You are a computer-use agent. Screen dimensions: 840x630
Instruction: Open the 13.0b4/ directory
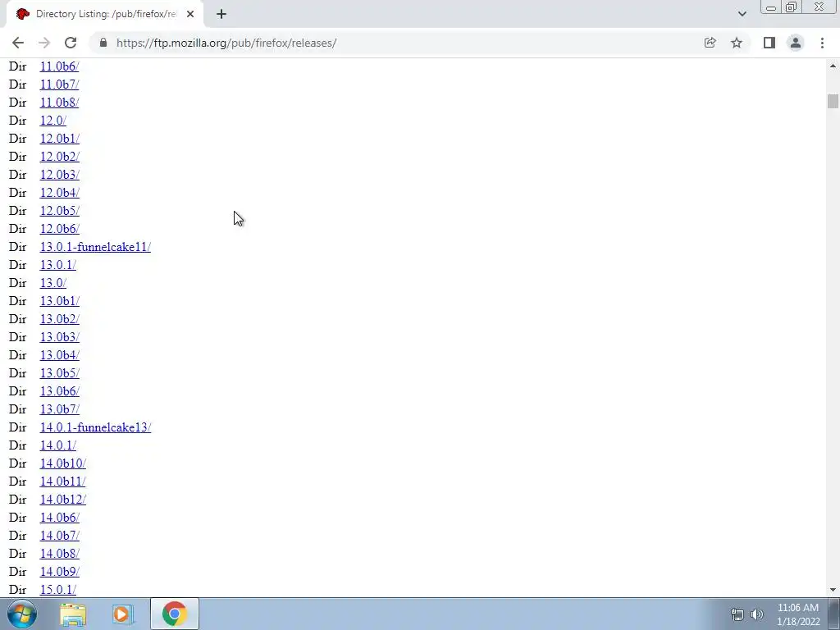59,355
